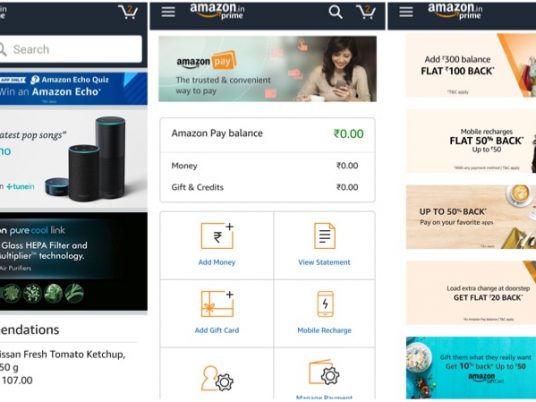Open the Amazon Pay promotional banner

click(267, 69)
